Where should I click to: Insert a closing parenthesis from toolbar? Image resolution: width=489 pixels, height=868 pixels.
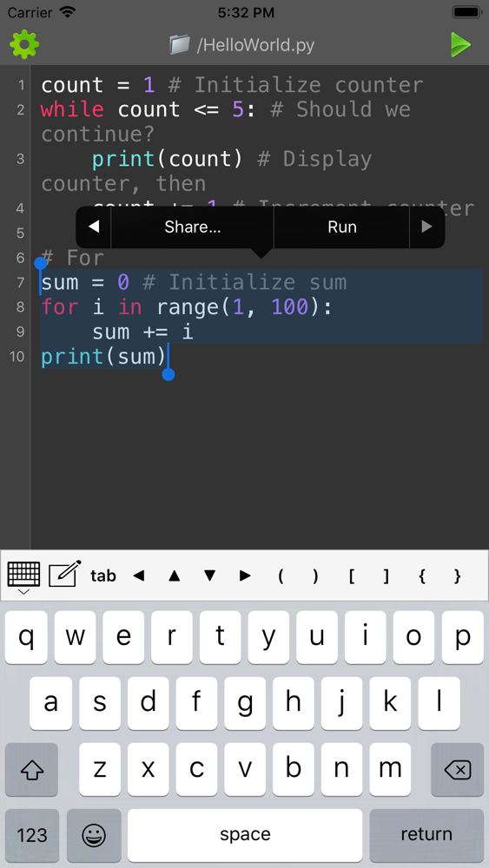point(315,575)
